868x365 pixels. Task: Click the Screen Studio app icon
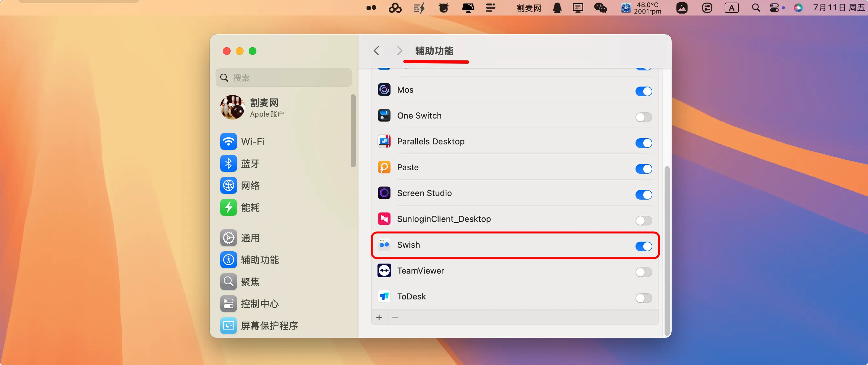pyautogui.click(x=384, y=193)
